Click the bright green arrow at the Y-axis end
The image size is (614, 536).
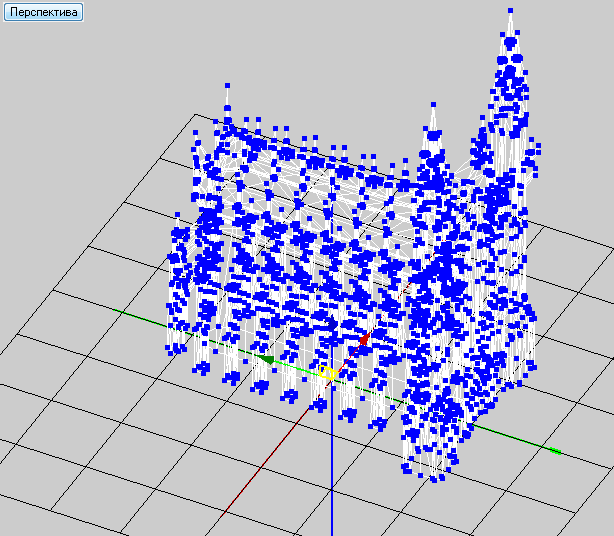[556, 451]
